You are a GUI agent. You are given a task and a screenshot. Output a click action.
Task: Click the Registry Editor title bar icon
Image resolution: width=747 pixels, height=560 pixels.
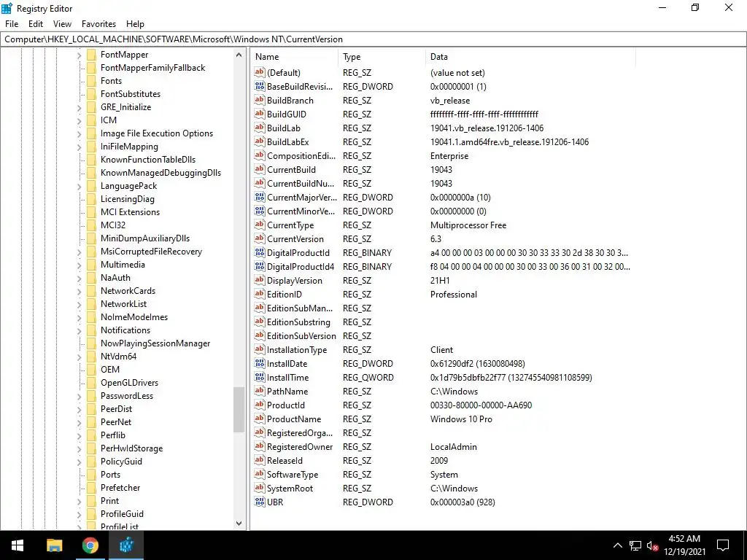tap(7, 8)
